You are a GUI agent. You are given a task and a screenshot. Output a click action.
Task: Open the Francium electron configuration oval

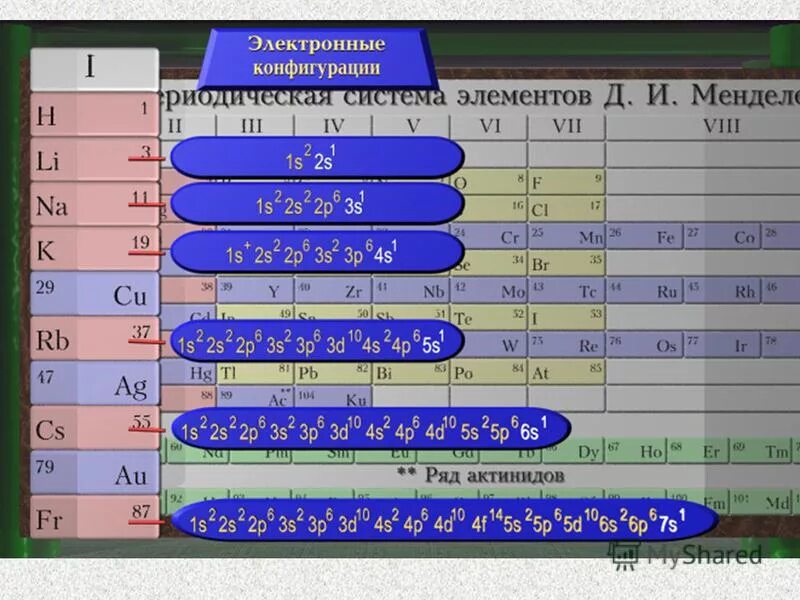pyautogui.click(x=430, y=519)
